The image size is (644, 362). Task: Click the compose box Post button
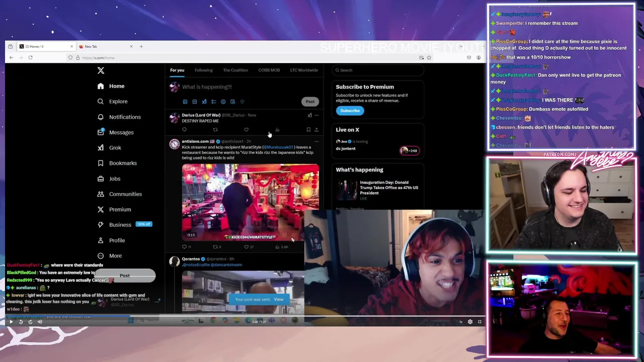[310, 102]
